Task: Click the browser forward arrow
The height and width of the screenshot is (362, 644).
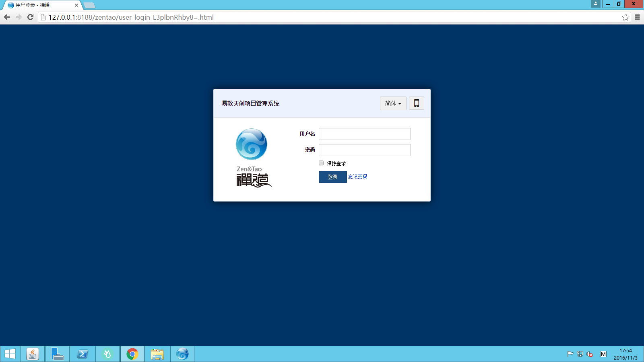Action: pos(19,17)
